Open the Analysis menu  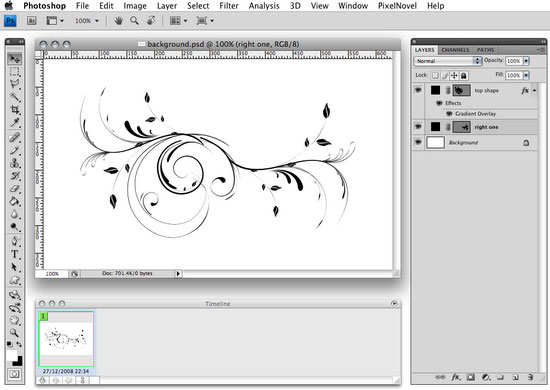[264, 6]
